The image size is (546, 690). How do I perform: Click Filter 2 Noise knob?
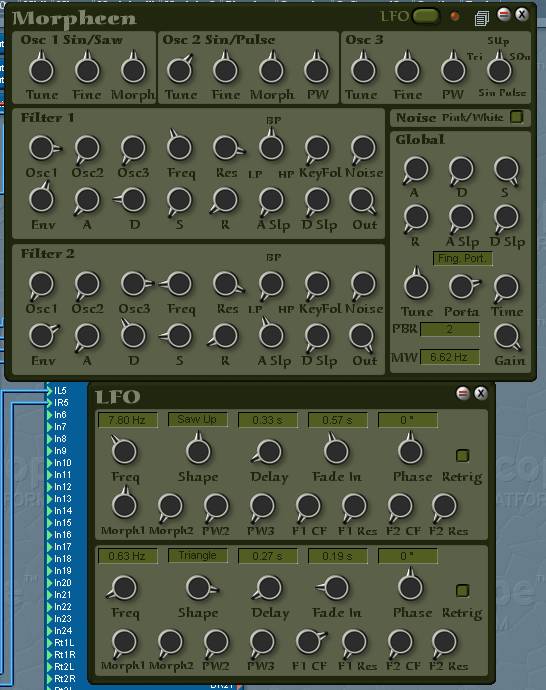pos(363,283)
